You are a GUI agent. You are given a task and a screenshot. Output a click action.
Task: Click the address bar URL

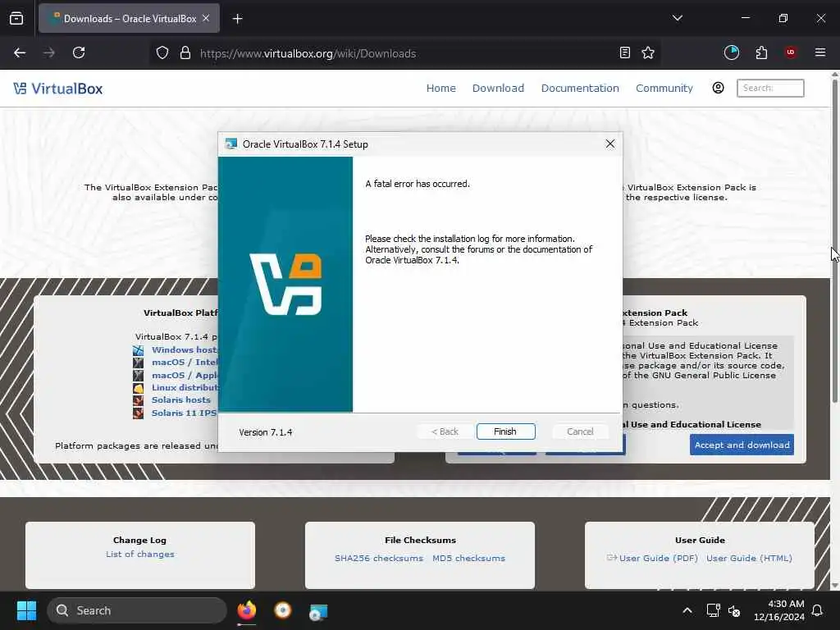pos(308,53)
